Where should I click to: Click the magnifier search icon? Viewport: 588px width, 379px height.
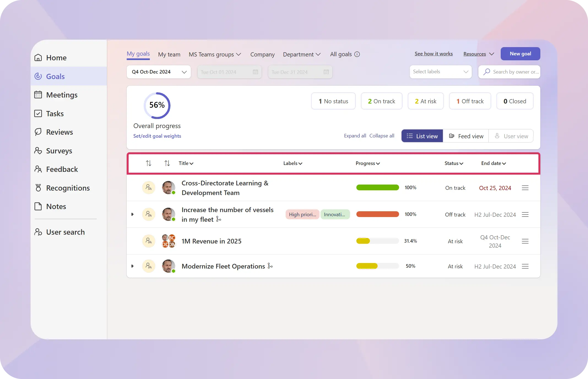click(x=487, y=72)
